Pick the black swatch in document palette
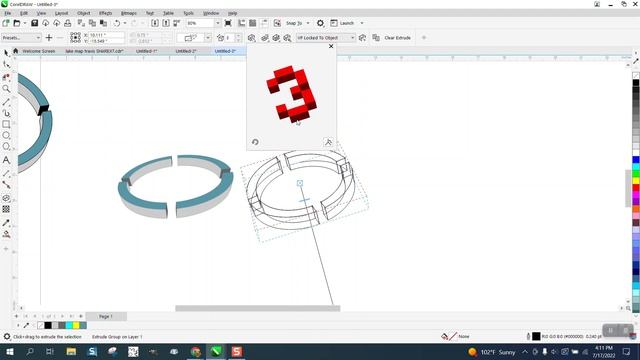The image size is (640, 360). (x=48, y=325)
